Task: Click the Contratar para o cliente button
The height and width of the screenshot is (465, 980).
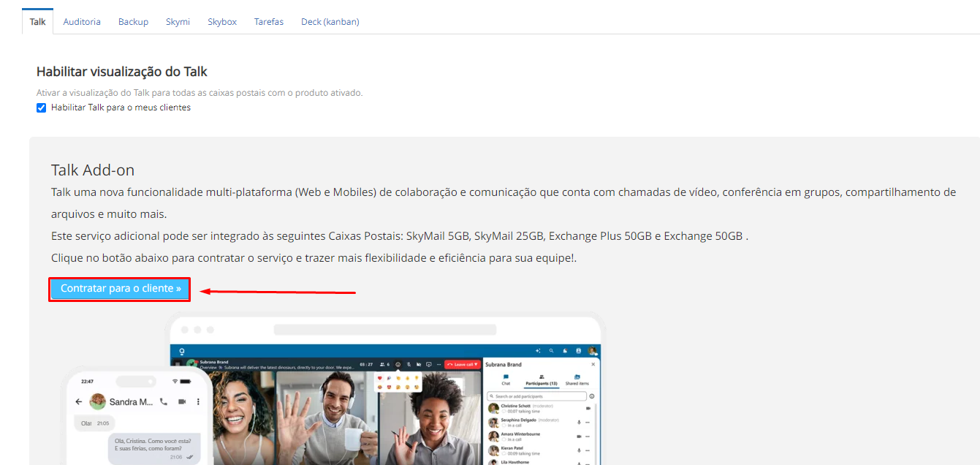Action: click(121, 289)
